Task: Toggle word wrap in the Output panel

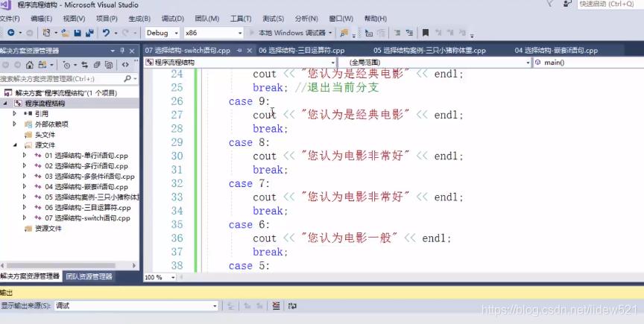Action: (x=292, y=306)
